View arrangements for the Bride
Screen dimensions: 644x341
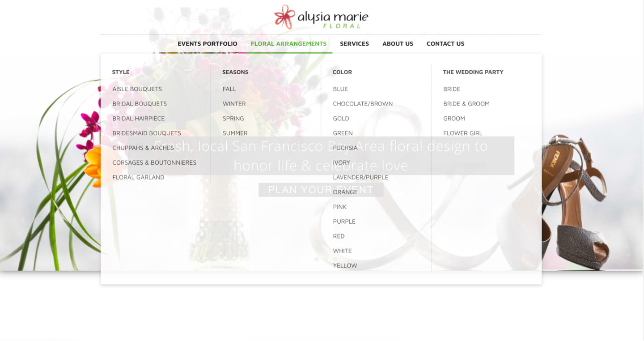[x=452, y=89]
